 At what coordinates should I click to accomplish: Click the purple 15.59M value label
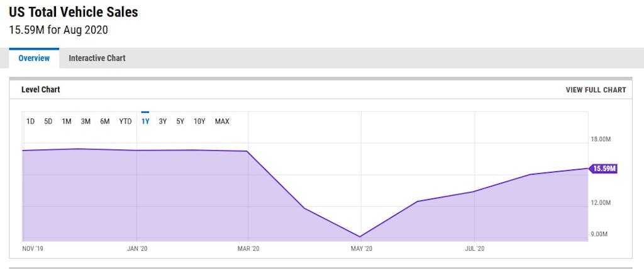click(604, 168)
